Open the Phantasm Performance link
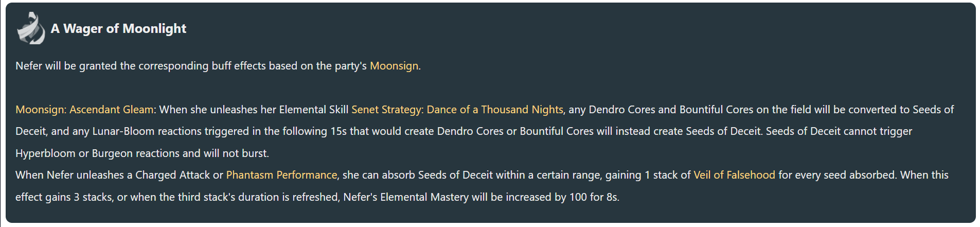980x227 pixels. tap(281, 175)
